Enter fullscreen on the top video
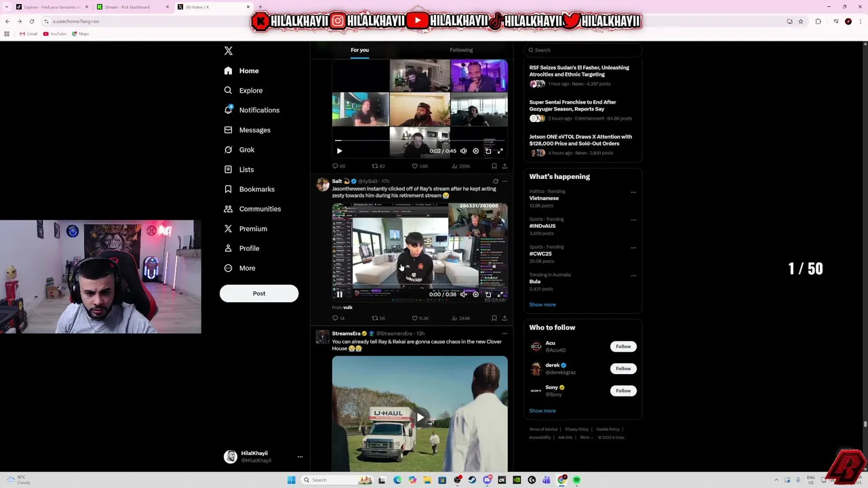 500,151
